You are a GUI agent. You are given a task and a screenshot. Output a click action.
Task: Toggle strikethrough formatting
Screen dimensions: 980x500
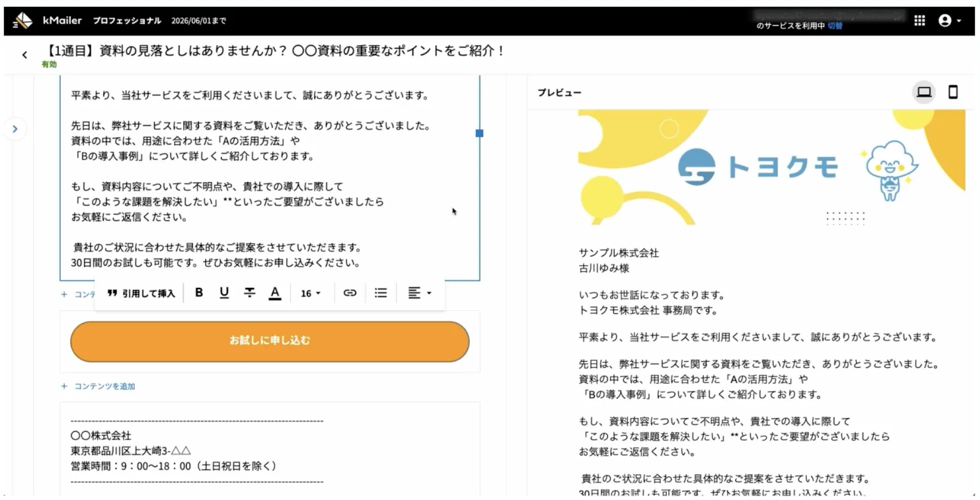[249, 292]
